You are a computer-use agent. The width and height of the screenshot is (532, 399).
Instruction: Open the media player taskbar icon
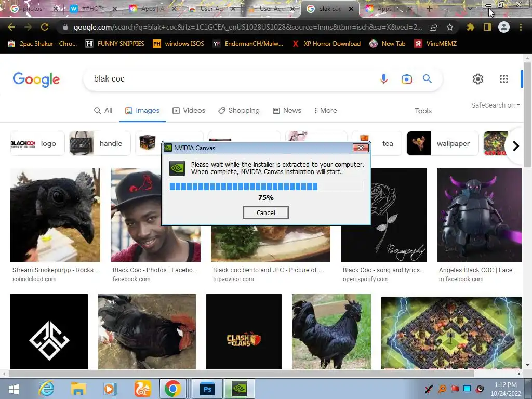(x=110, y=389)
